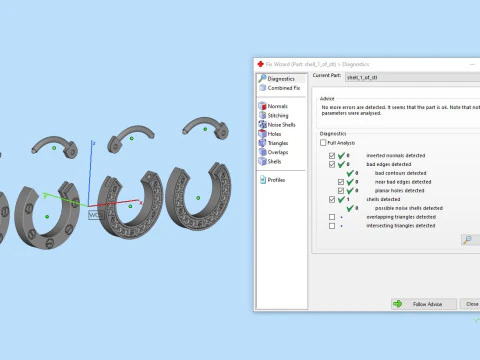The width and height of the screenshot is (480, 360).
Task: Open the Triangles fix page
Action: (x=278, y=143)
